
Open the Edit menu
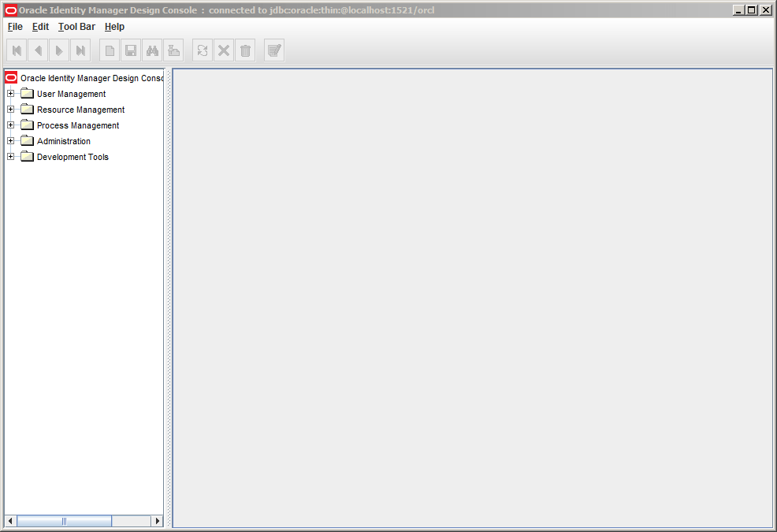(41, 27)
